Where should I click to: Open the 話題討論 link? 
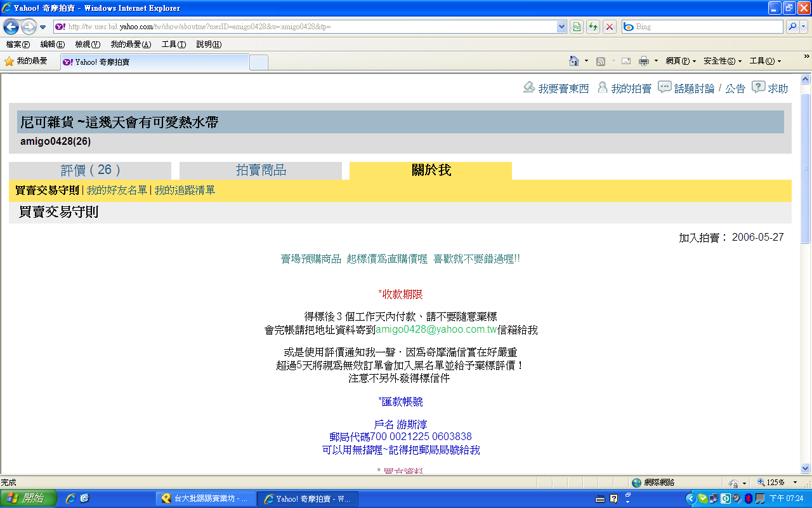pyautogui.click(x=694, y=89)
